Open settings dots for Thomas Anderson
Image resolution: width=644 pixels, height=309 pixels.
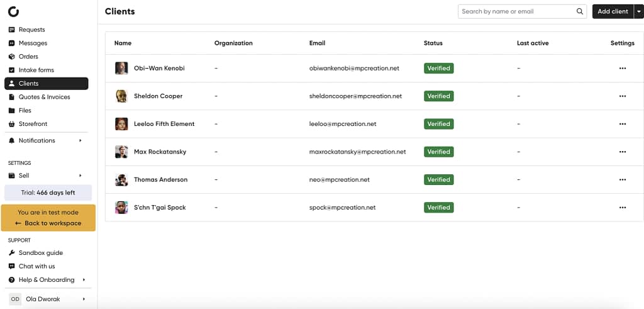[x=622, y=179]
